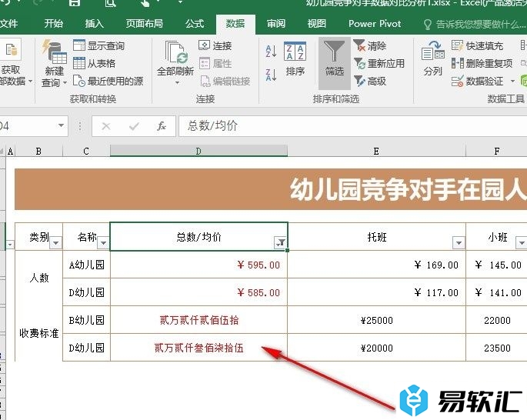527x420 pixels.
Task: Switch to the 公式 tab
Action: coord(195,24)
